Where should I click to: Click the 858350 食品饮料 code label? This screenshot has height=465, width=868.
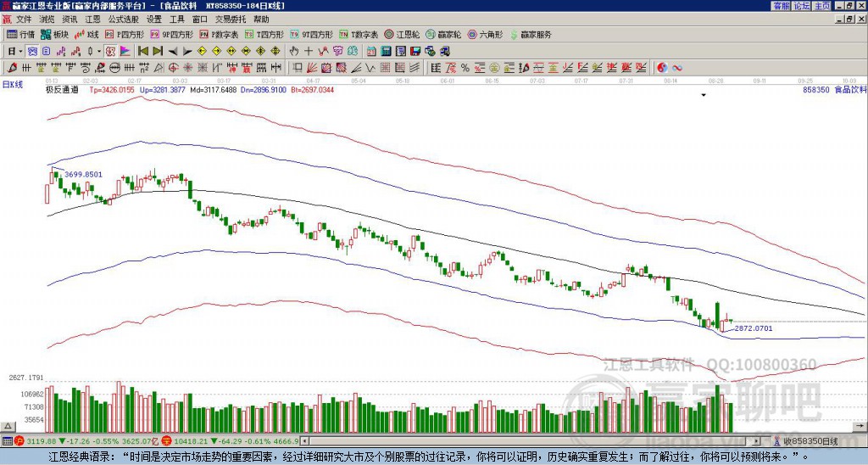point(834,90)
